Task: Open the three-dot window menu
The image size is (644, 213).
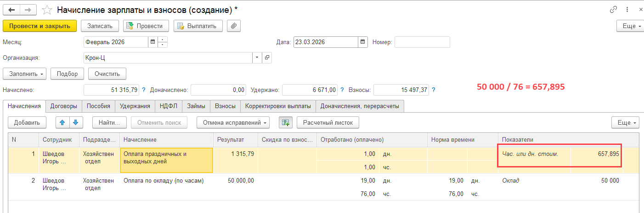Action: pyautogui.click(x=626, y=10)
